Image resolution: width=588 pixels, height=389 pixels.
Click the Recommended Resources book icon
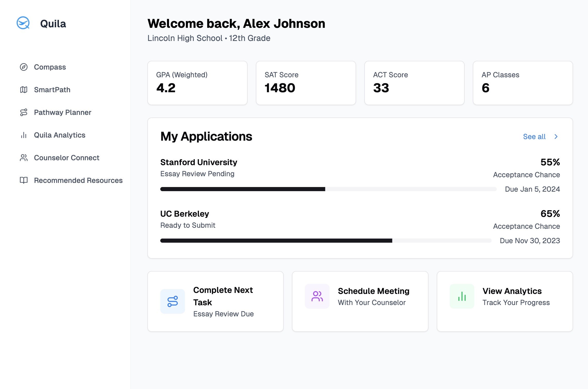pos(24,180)
